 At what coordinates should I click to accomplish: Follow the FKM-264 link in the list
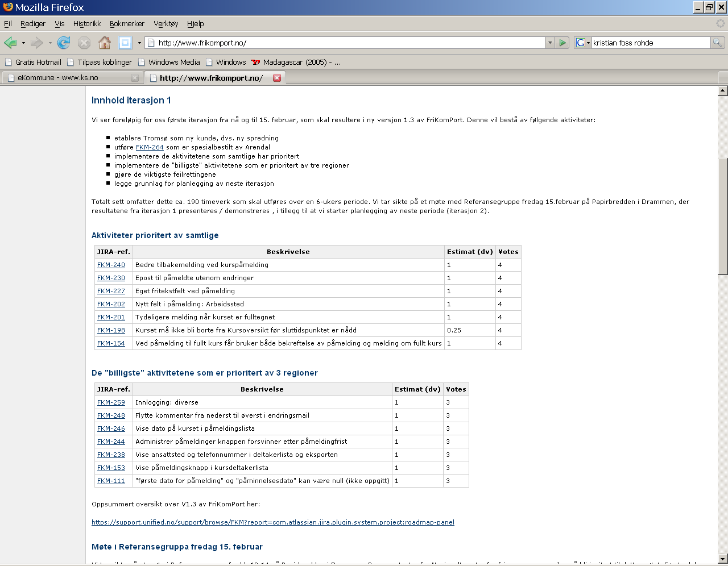pyautogui.click(x=150, y=147)
